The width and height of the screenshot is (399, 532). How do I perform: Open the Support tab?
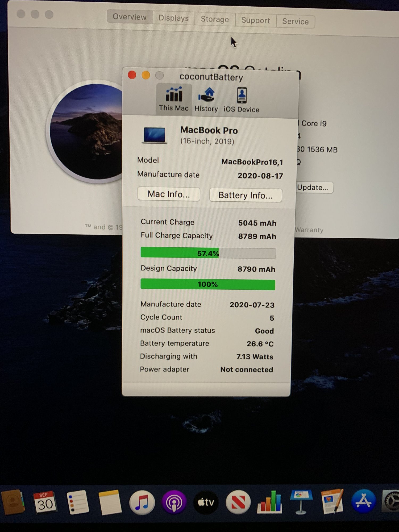point(256,20)
